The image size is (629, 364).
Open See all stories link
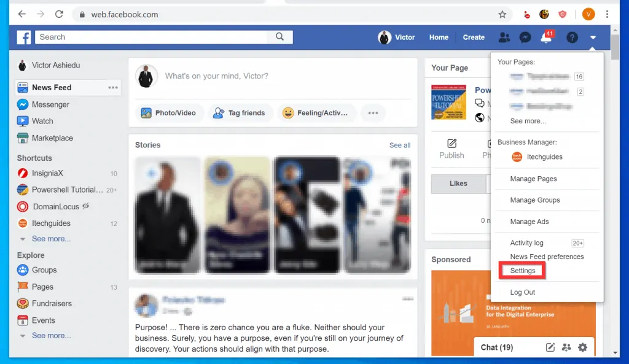[x=399, y=145]
